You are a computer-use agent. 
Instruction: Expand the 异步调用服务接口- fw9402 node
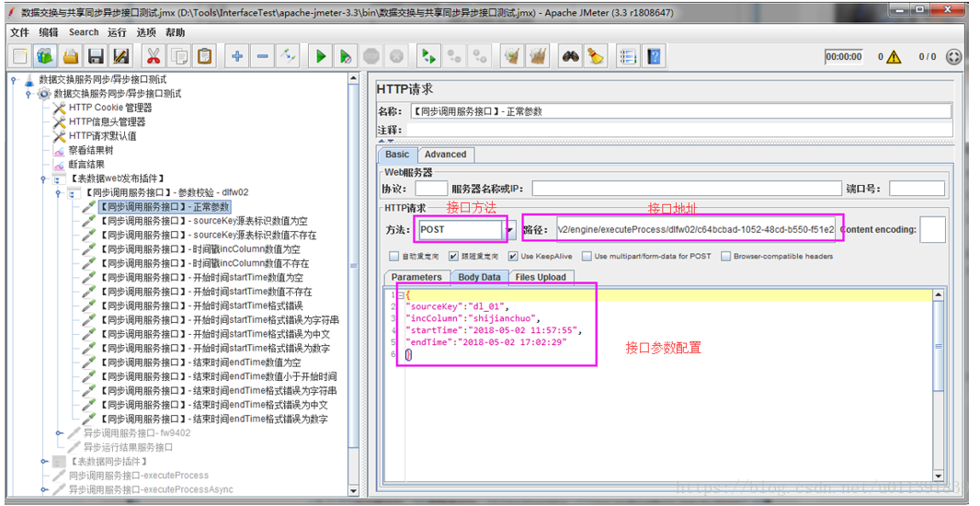pos(59,432)
